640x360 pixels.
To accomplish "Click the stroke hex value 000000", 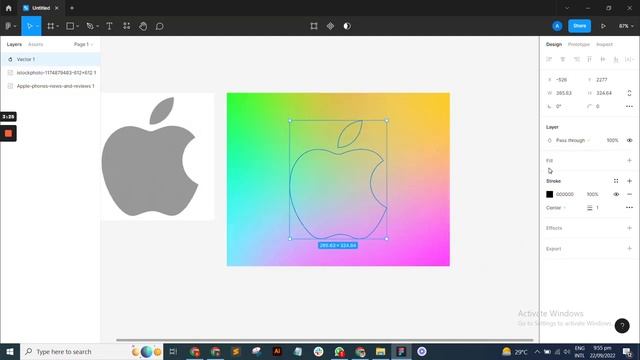I will 565,194.
